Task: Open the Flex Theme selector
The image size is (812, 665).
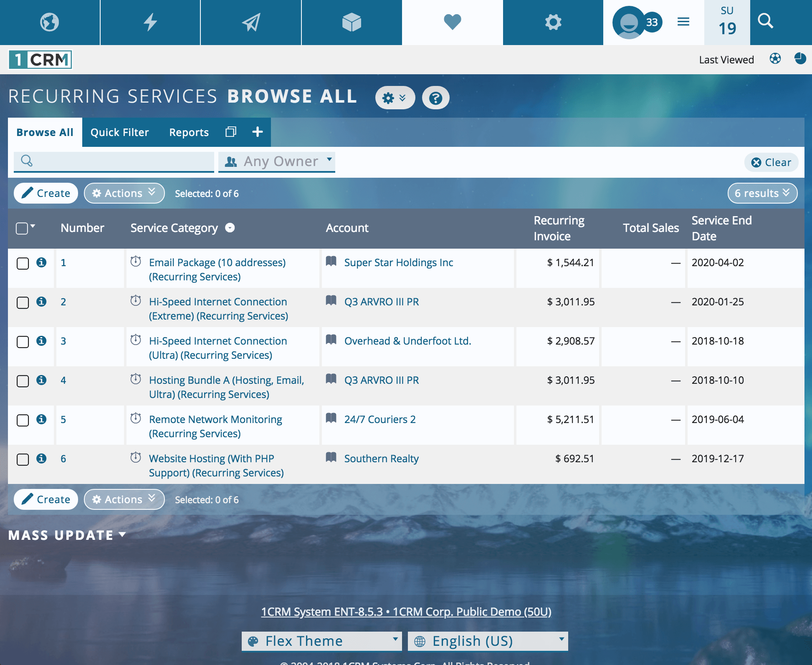Action: point(321,641)
